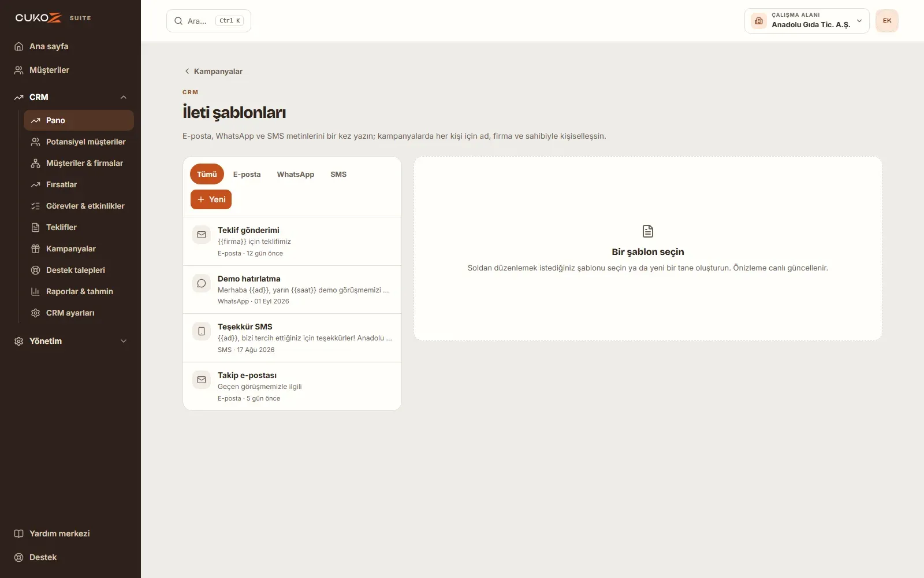Open the Teşekkür SMS template

click(292, 338)
